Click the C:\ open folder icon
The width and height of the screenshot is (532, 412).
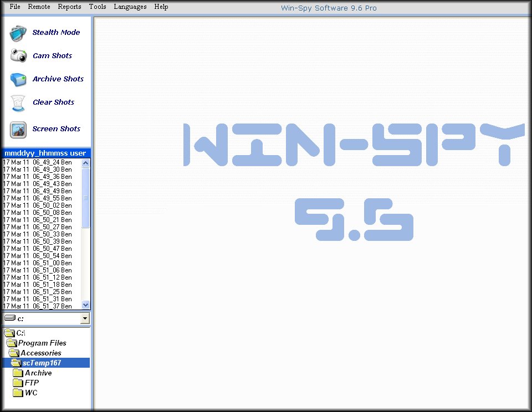[x=9, y=333]
